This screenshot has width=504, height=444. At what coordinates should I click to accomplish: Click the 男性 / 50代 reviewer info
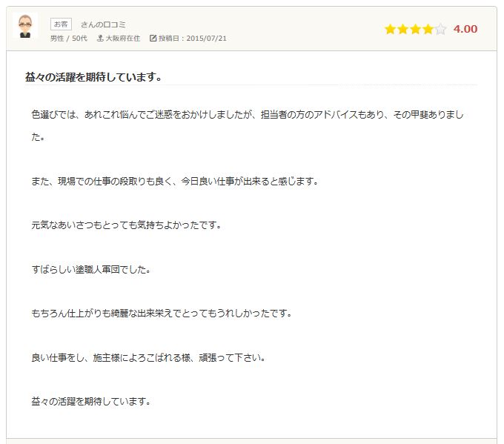point(68,39)
